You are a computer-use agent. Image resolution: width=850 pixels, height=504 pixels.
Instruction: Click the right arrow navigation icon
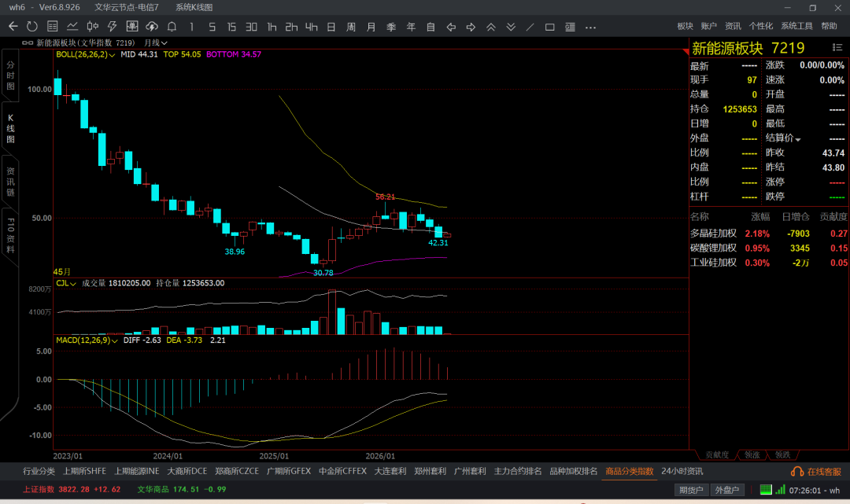coord(471,27)
